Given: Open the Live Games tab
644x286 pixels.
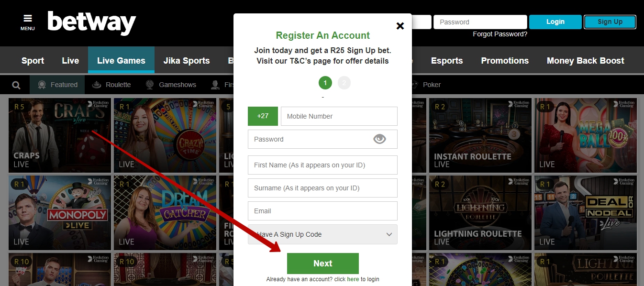Looking at the screenshot, I should tap(121, 61).
